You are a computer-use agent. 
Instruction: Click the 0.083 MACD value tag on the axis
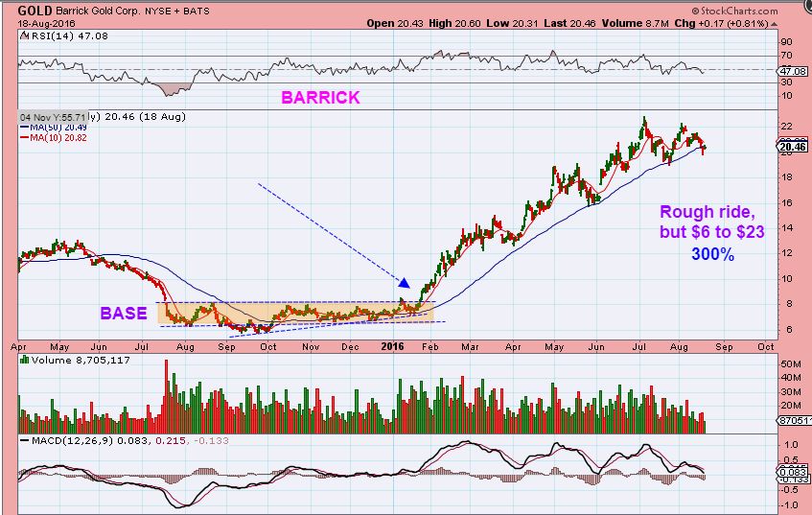[x=793, y=472]
